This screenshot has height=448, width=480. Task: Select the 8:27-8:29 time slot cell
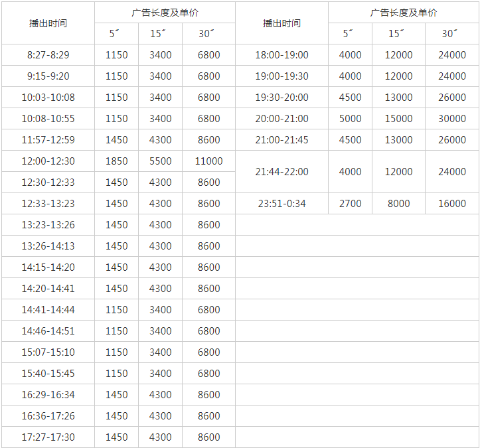point(48,55)
